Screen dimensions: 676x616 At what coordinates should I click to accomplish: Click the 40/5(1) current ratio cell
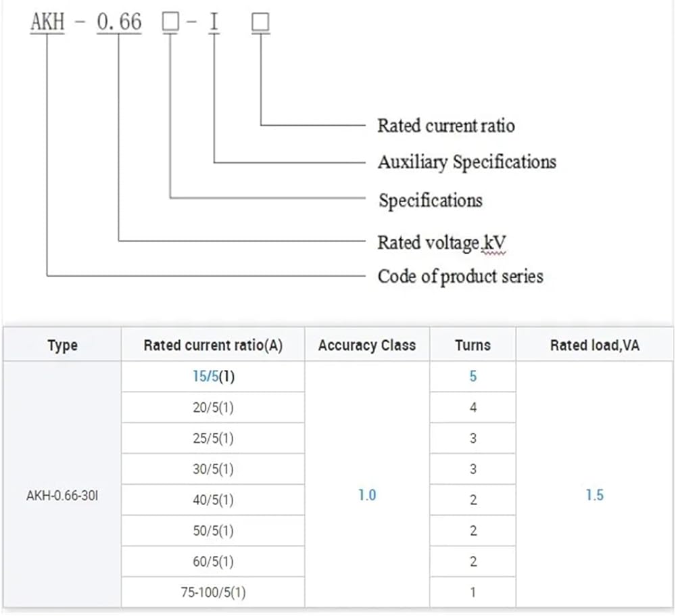pos(213,500)
